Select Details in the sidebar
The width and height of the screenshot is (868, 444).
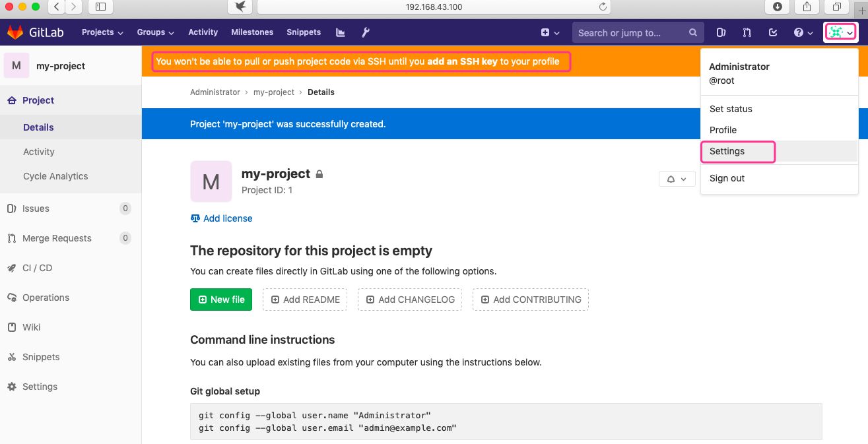71,127
